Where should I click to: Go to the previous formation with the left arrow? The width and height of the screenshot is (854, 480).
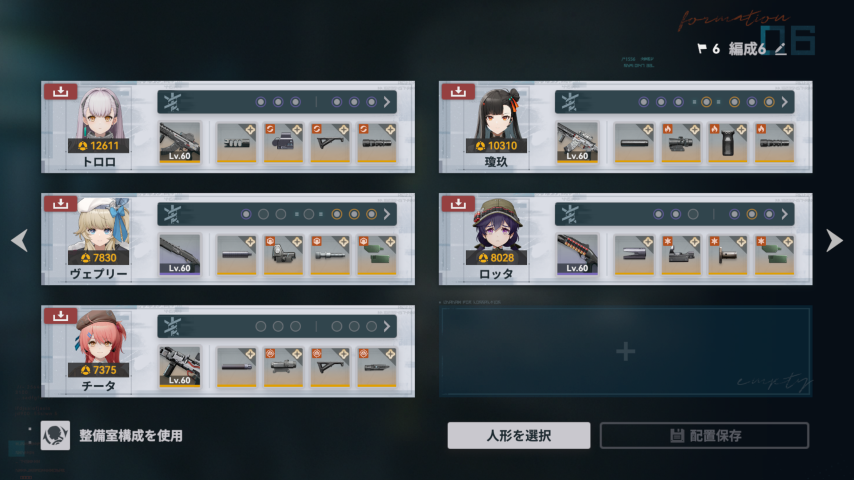[20, 240]
